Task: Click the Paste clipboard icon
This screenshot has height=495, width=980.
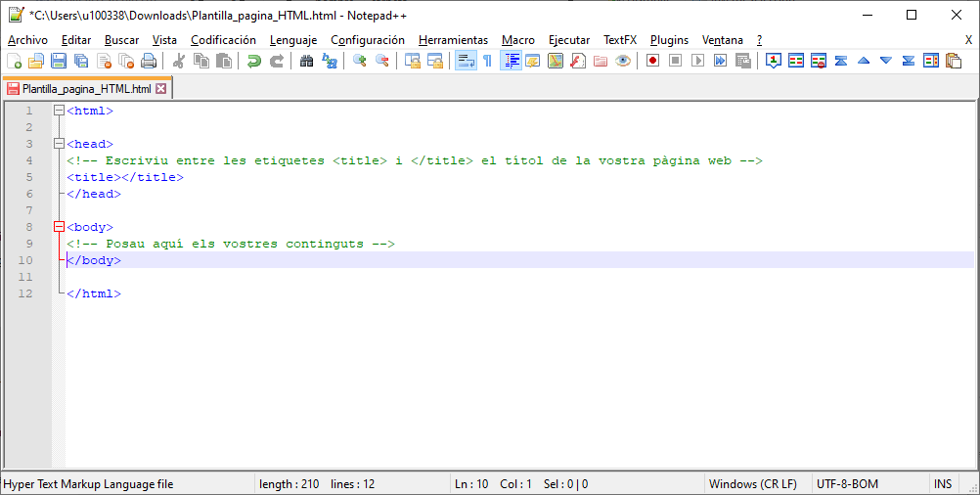Action: coord(224,61)
